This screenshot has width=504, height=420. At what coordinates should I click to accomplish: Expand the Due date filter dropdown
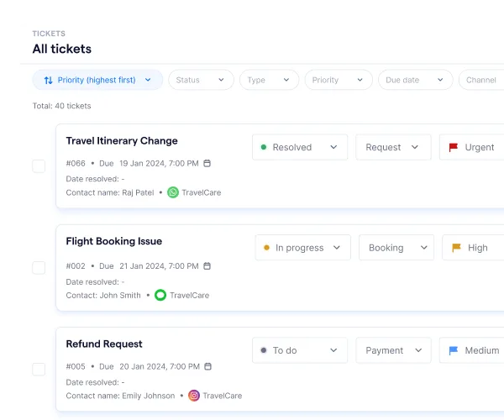coord(416,80)
